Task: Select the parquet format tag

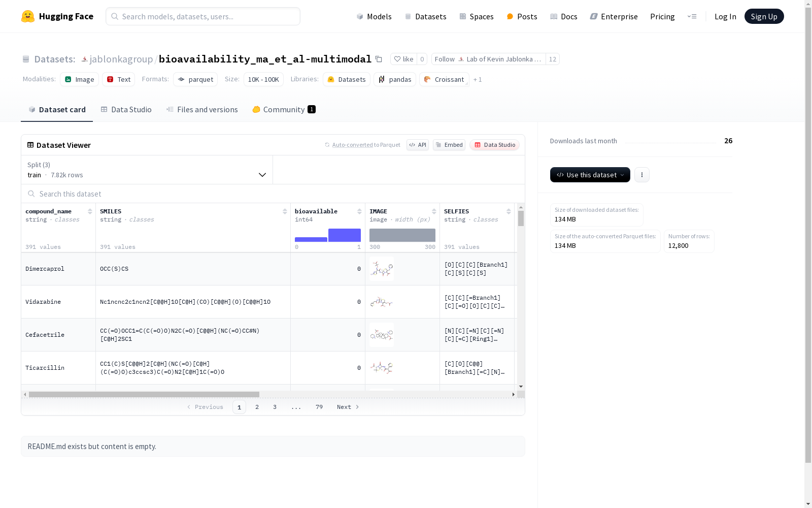Action: [x=195, y=79]
